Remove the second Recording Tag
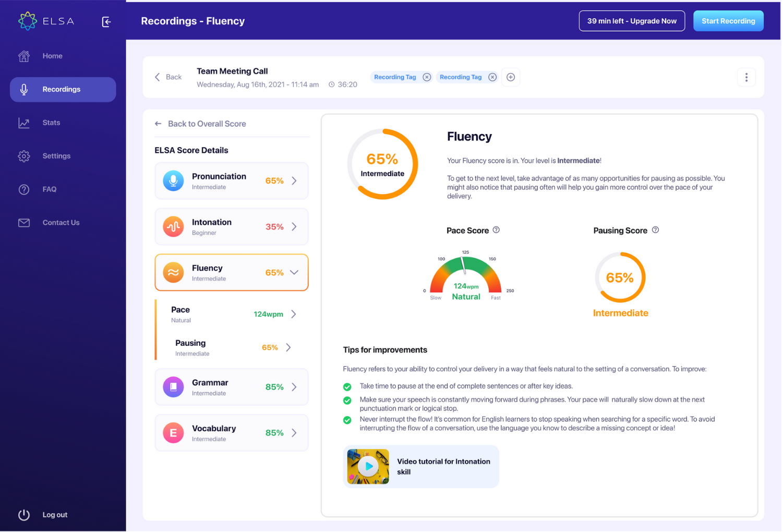This screenshot has width=783, height=532. point(492,77)
